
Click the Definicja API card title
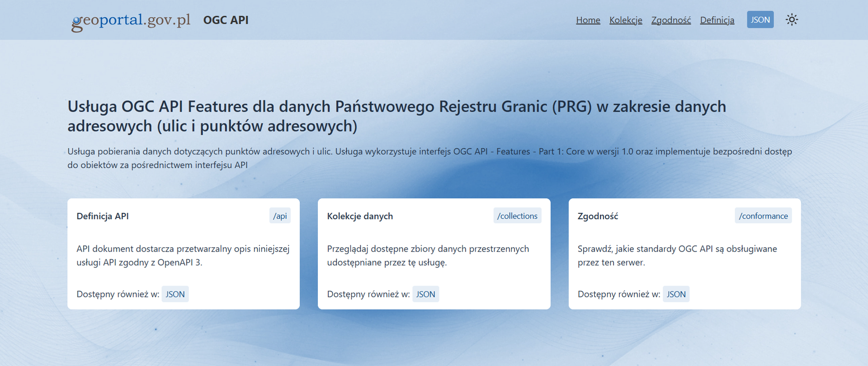pos(103,216)
